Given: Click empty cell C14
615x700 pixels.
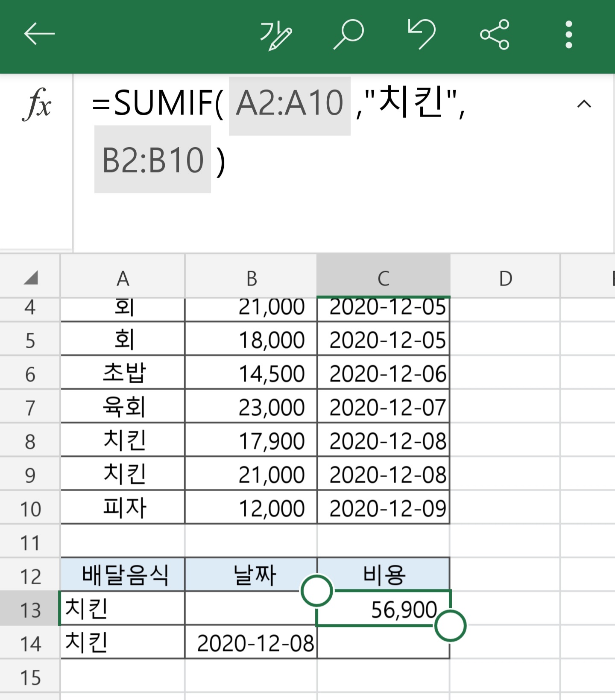Looking at the screenshot, I should click(384, 642).
